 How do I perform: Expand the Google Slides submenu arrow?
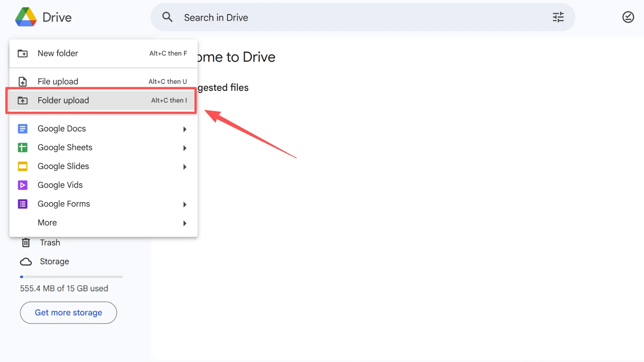click(x=185, y=167)
